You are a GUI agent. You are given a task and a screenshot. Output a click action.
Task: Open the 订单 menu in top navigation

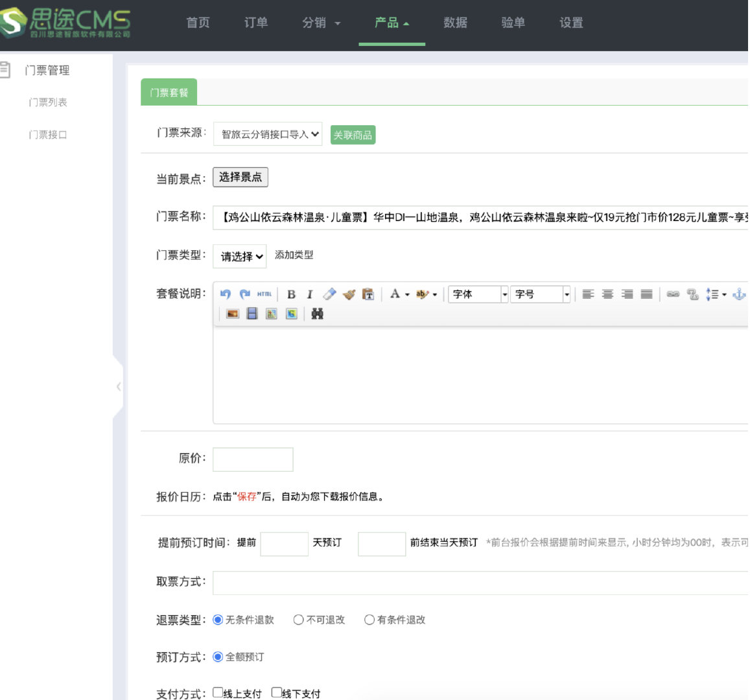click(x=255, y=23)
